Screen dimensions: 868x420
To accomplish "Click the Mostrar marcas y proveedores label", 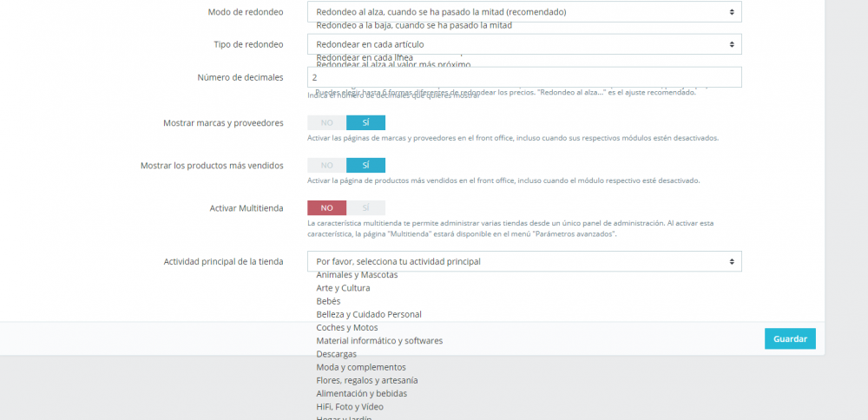I will click(x=224, y=123).
